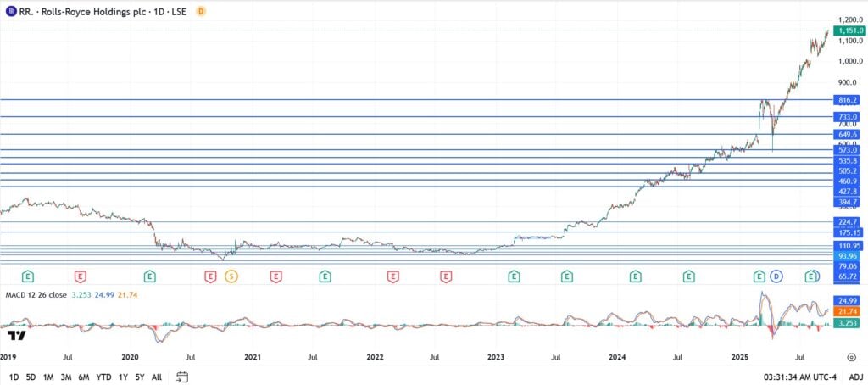
Task: Open chart settings gear on time axis
Action: click(851, 357)
